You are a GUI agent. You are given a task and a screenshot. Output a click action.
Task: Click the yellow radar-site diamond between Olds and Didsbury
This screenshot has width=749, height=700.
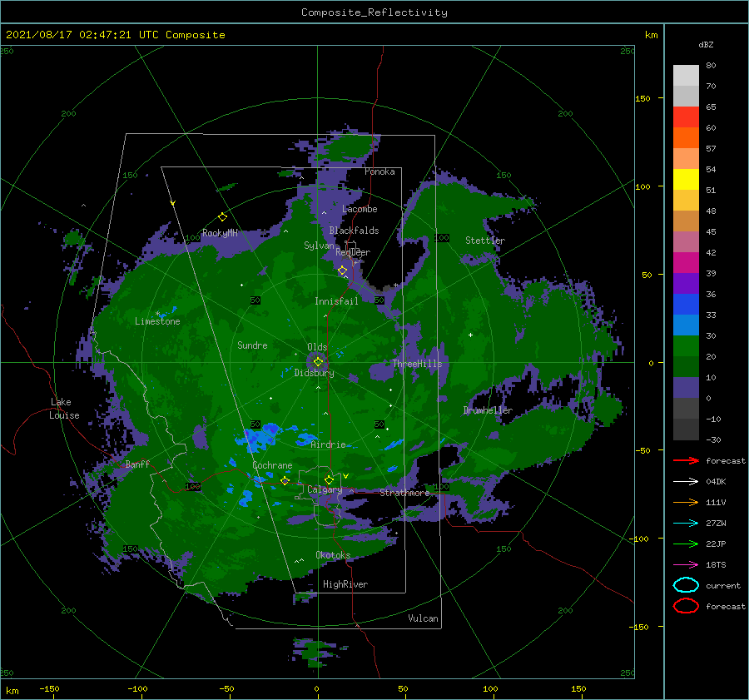(318, 362)
